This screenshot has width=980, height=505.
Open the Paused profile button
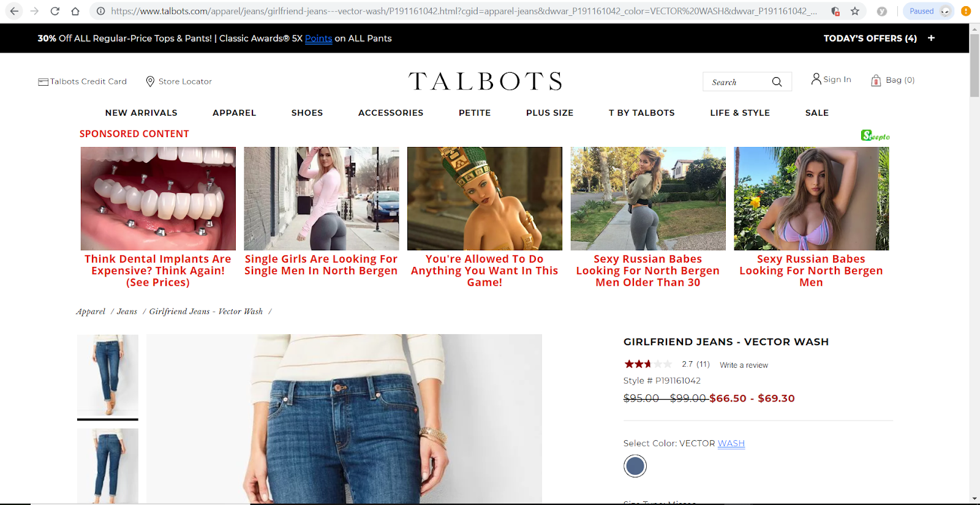coord(929,11)
